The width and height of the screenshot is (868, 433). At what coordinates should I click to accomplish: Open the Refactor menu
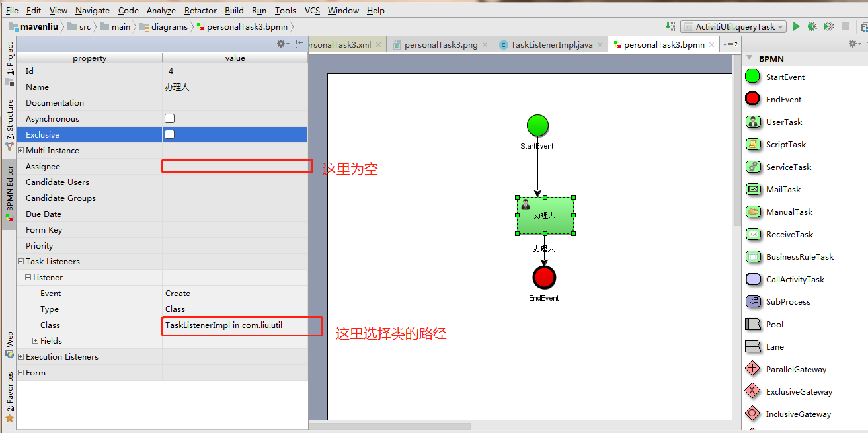200,10
